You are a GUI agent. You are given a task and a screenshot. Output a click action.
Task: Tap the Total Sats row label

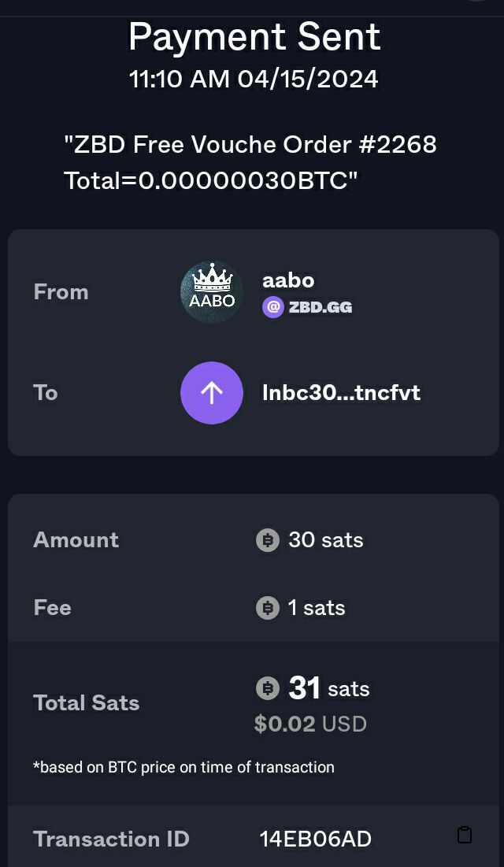coord(86,703)
